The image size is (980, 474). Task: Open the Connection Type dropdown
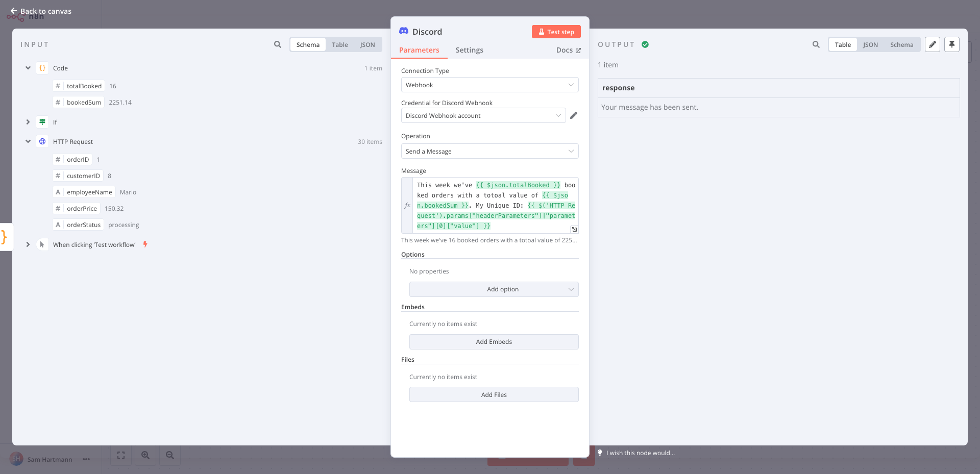(489, 85)
